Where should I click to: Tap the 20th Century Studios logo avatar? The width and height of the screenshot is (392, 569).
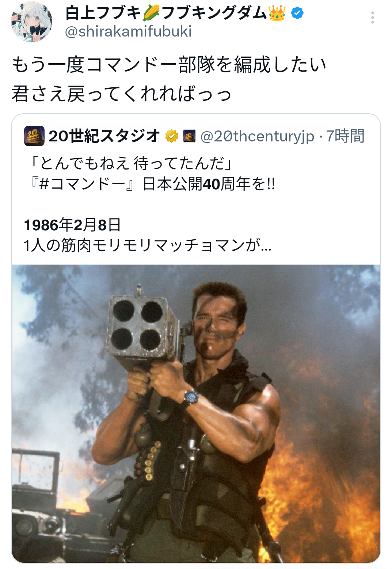tap(34, 136)
